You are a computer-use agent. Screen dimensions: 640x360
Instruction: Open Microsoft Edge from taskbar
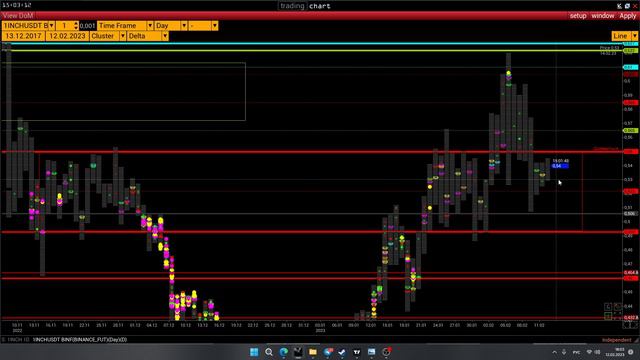pos(284,352)
